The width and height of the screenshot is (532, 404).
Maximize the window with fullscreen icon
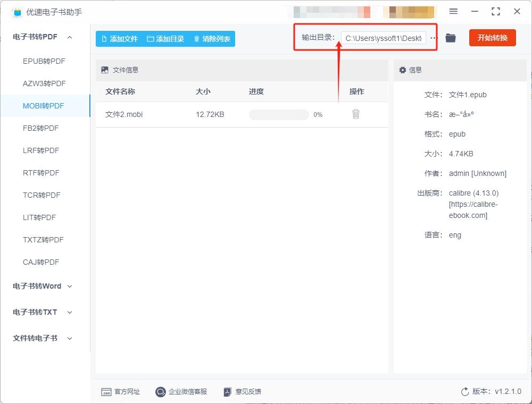[x=496, y=12]
